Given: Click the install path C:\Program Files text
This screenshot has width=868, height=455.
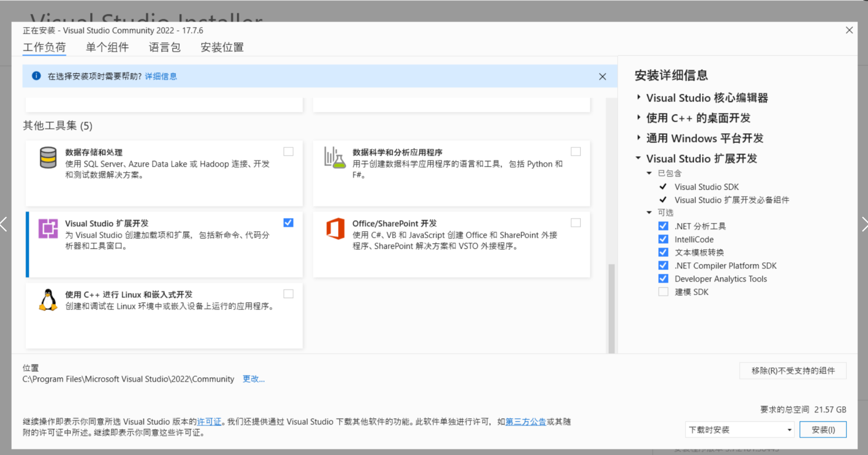Looking at the screenshot, I should click(x=128, y=379).
